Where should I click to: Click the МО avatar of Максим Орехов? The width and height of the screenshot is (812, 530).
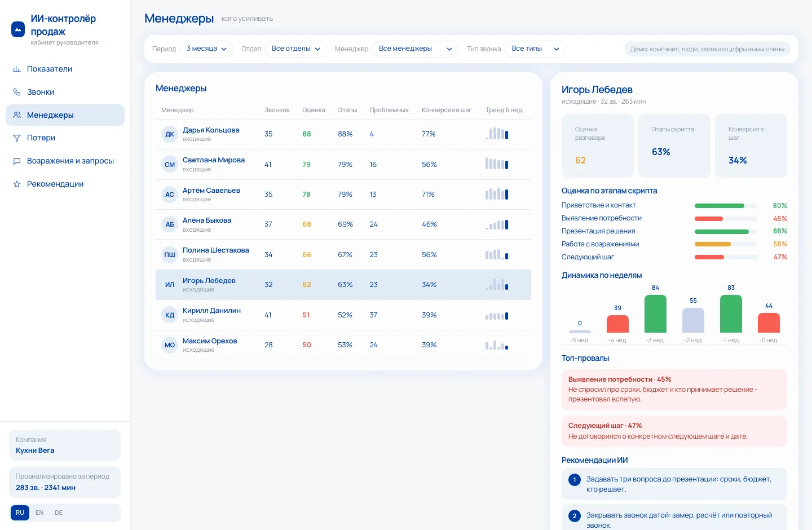(x=170, y=345)
